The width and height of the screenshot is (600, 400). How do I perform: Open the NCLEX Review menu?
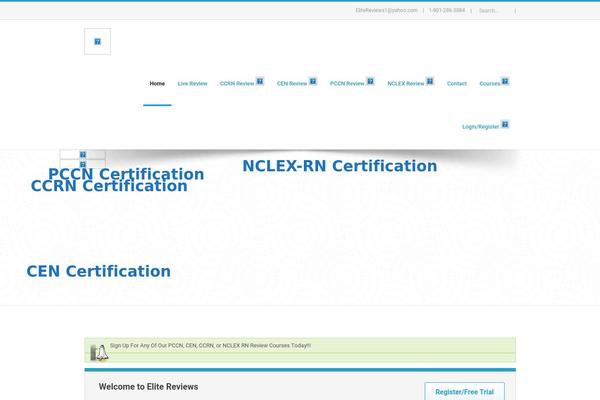(406, 83)
